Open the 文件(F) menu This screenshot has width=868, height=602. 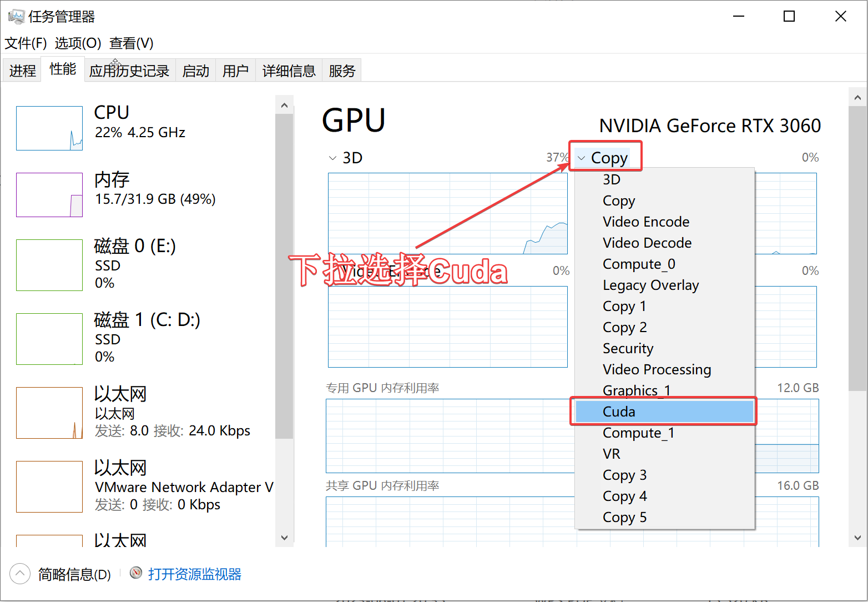pyautogui.click(x=26, y=43)
